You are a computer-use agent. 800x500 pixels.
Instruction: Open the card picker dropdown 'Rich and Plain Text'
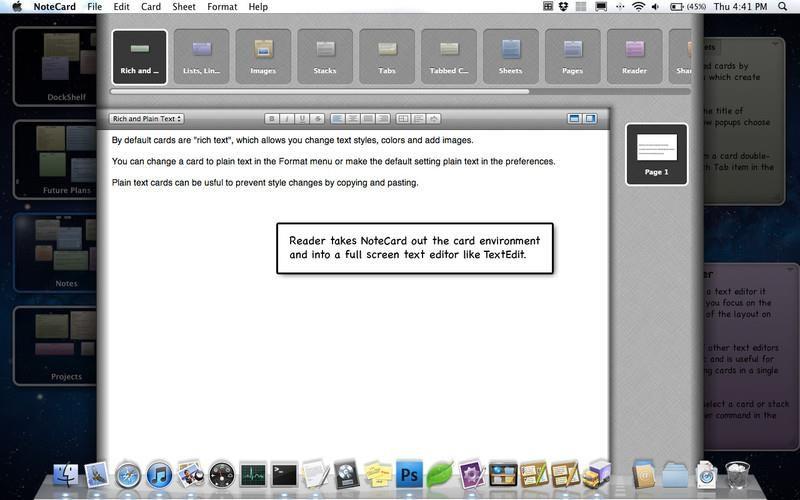coord(146,119)
